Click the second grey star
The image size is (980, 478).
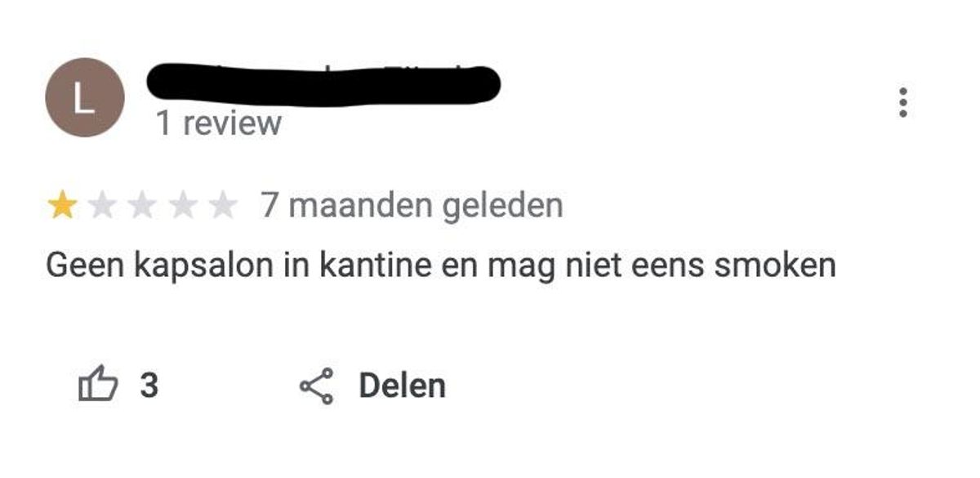102,206
